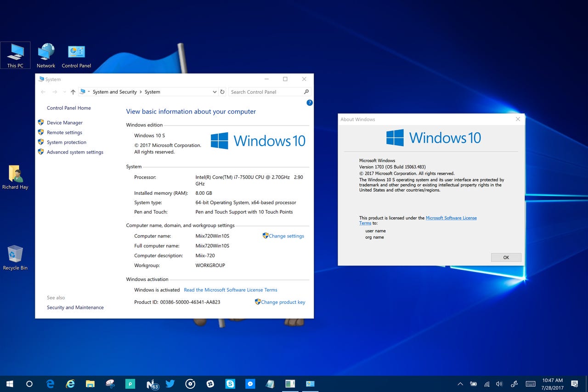Image resolution: width=588 pixels, height=392 pixels.
Task: Open Microsoft Edge from the taskbar
Action: (x=51, y=383)
